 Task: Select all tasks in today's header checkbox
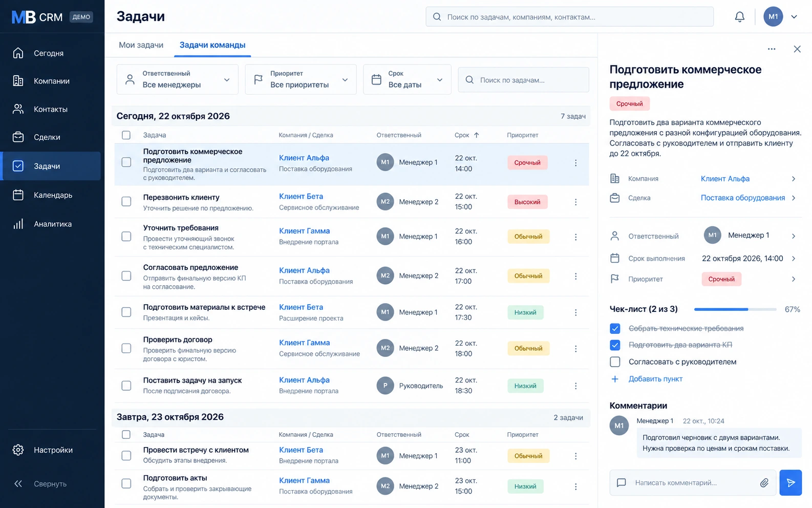pyautogui.click(x=126, y=135)
